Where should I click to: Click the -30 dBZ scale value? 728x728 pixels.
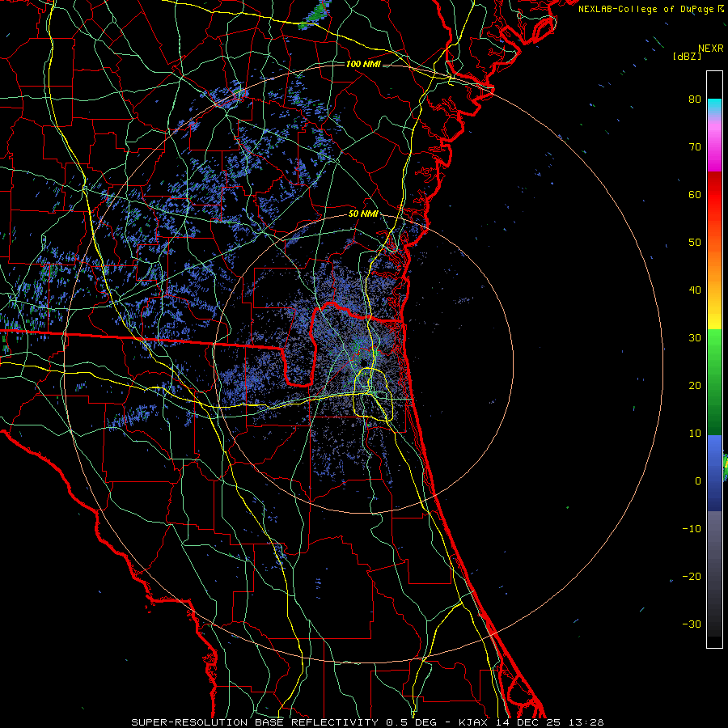point(692,624)
